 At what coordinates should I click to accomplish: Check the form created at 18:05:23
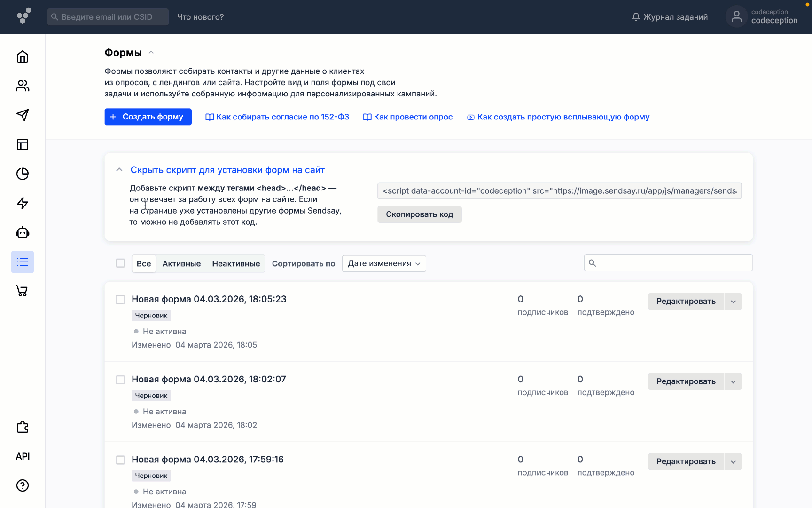120,300
